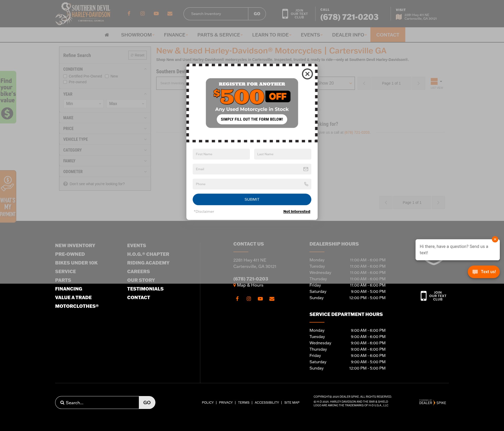Image resolution: width=504 pixels, height=431 pixels.
Task: Check the Pre-owned checkbox
Action: point(65,82)
